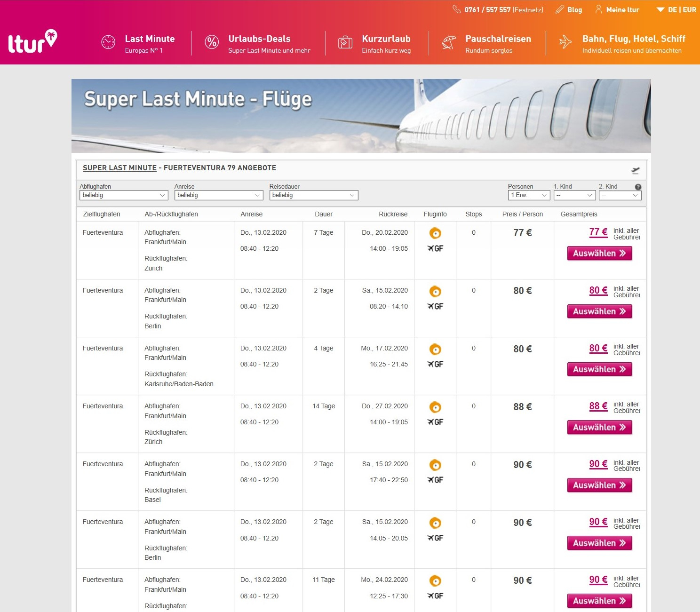Viewport: 700px width, 612px height.
Task: Click the Preis / Person column header
Action: (522, 214)
